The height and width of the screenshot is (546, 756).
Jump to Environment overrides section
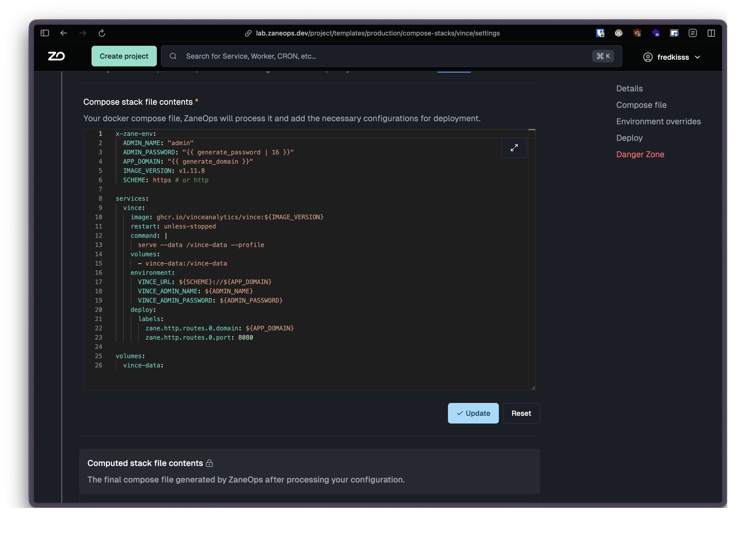658,121
